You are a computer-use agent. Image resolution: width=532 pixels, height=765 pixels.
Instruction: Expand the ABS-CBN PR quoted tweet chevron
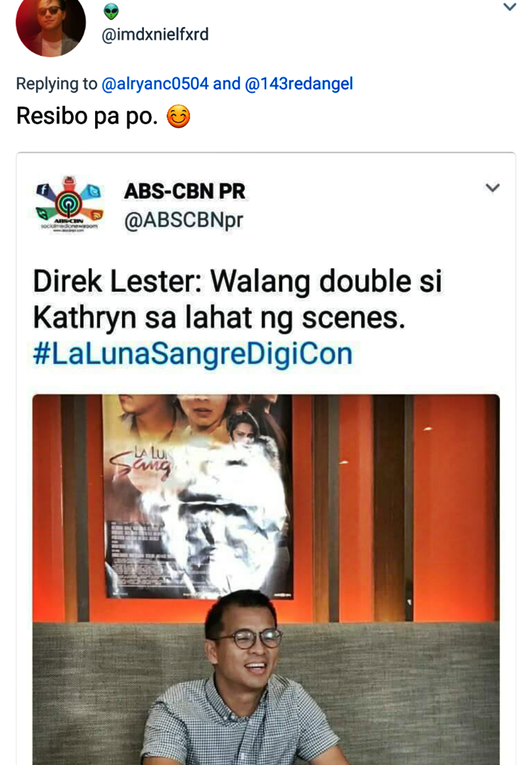[x=492, y=188]
